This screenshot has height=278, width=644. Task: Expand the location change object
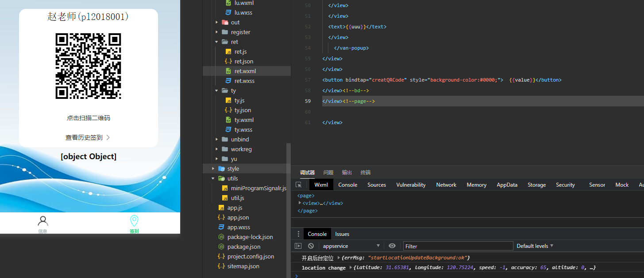coord(351,267)
